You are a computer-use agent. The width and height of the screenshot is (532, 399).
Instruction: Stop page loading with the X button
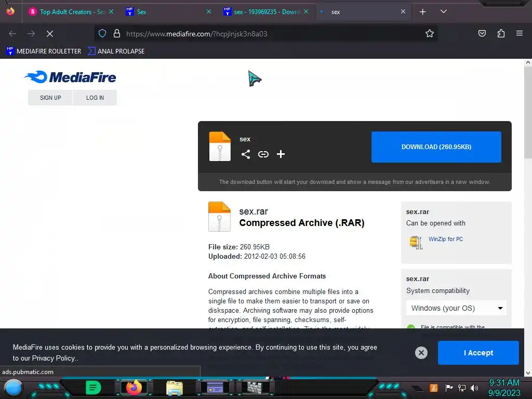point(50,34)
